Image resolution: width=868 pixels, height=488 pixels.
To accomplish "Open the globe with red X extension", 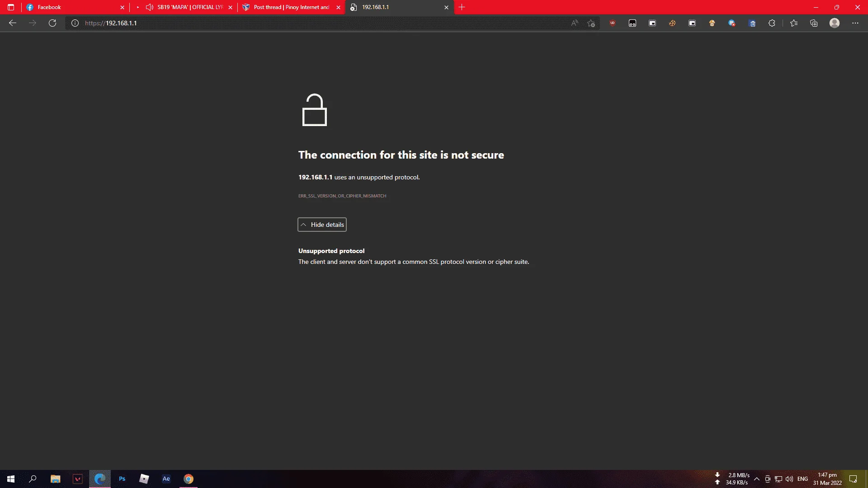I will pyautogui.click(x=732, y=23).
